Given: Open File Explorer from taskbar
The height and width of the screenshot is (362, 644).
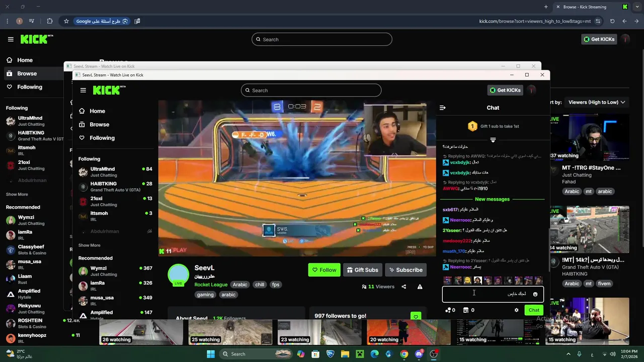Looking at the screenshot, I should click(345, 354).
